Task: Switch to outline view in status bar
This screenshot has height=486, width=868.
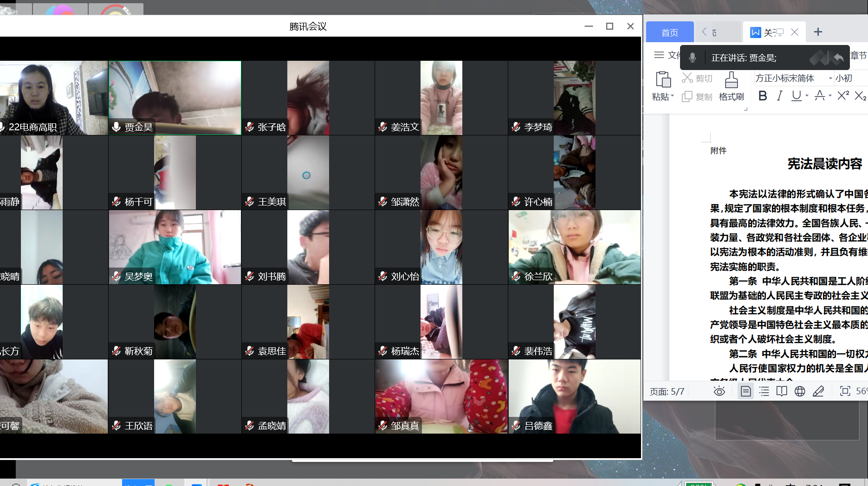Action: [x=764, y=391]
